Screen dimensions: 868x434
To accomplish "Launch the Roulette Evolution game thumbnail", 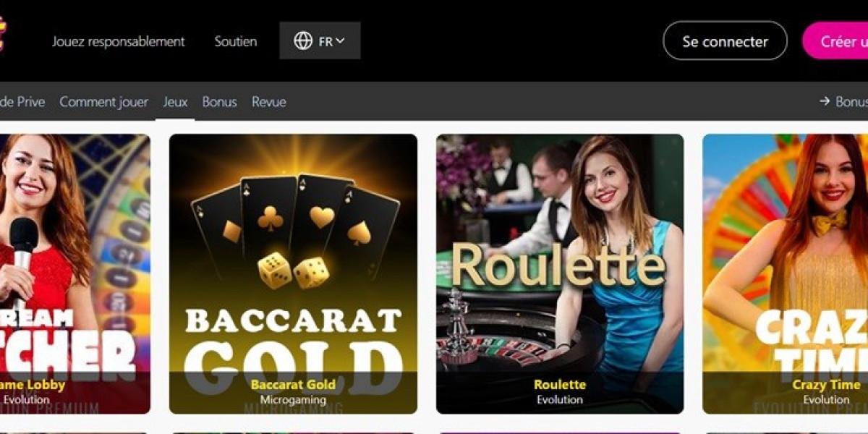I will pyautogui.click(x=560, y=274).
